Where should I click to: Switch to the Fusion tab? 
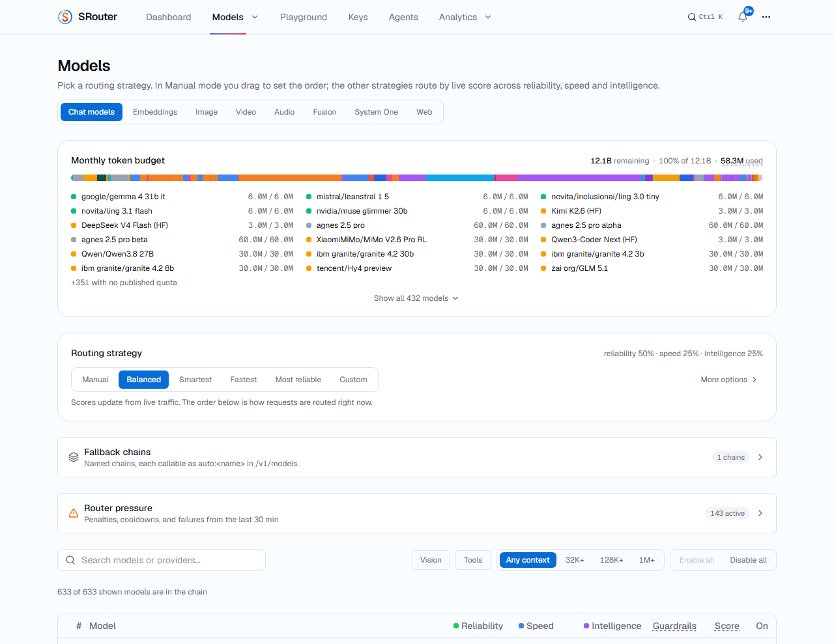coord(324,112)
